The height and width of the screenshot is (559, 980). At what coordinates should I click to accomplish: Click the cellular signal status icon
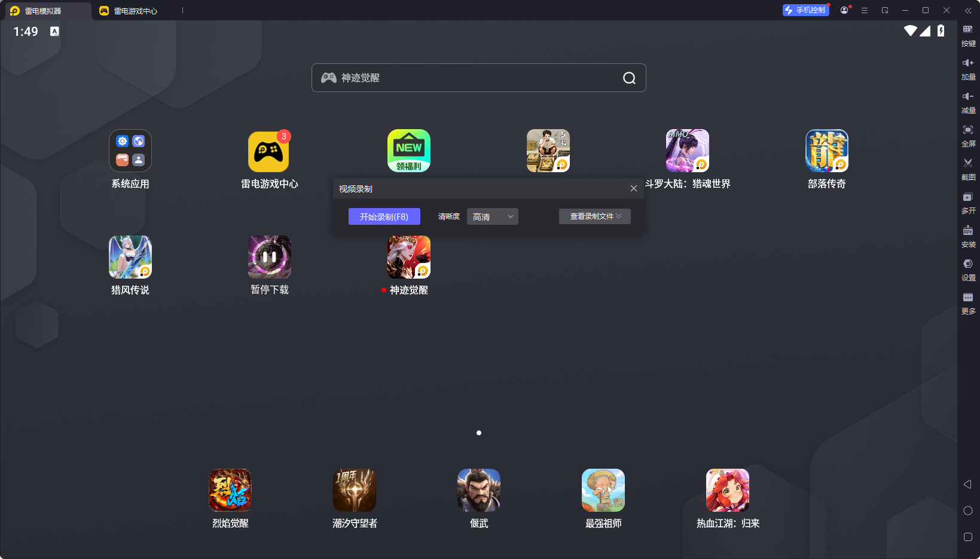tap(925, 30)
